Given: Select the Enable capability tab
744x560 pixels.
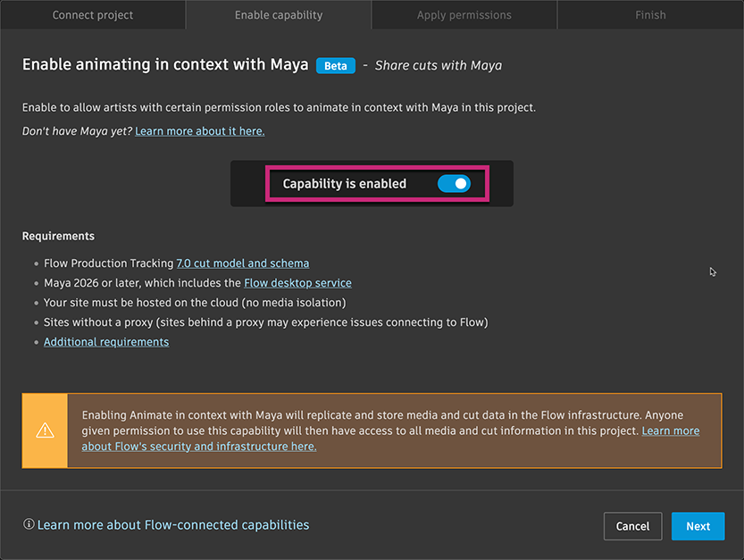Looking at the screenshot, I should pyautogui.click(x=279, y=15).
